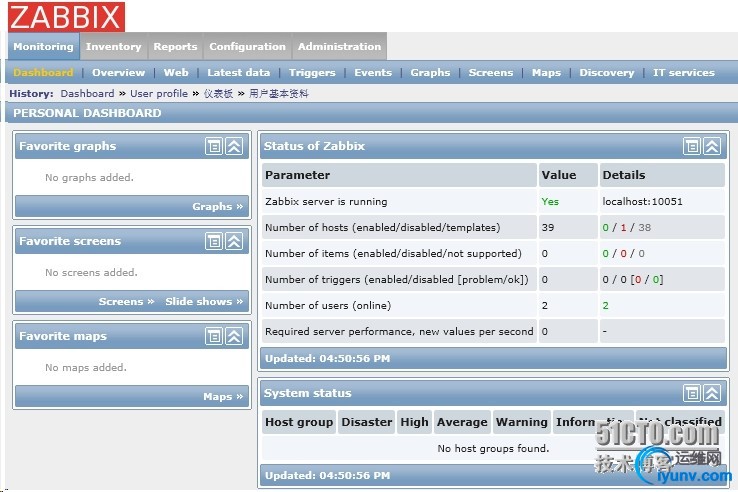Click User profile in History breadcrumb
Screen dimensions: 738x492
[159, 93]
